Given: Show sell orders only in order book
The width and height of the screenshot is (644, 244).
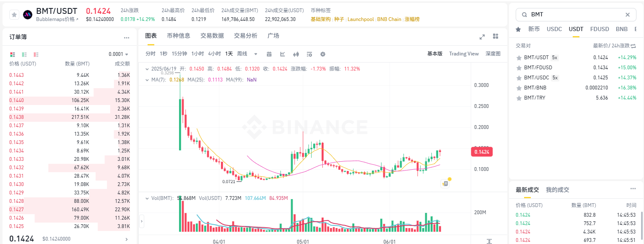Looking at the screenshot, I should tap(36, 55).
